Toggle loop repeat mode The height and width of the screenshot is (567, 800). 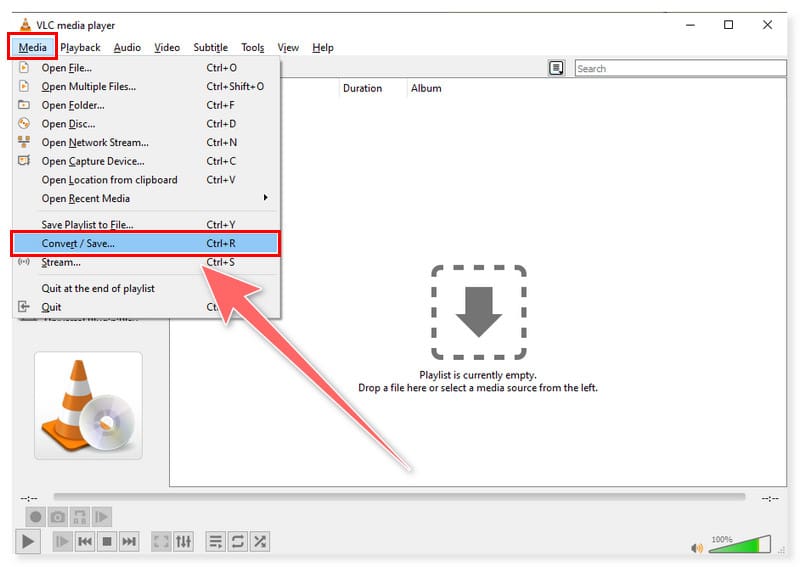tap(237, 541)
